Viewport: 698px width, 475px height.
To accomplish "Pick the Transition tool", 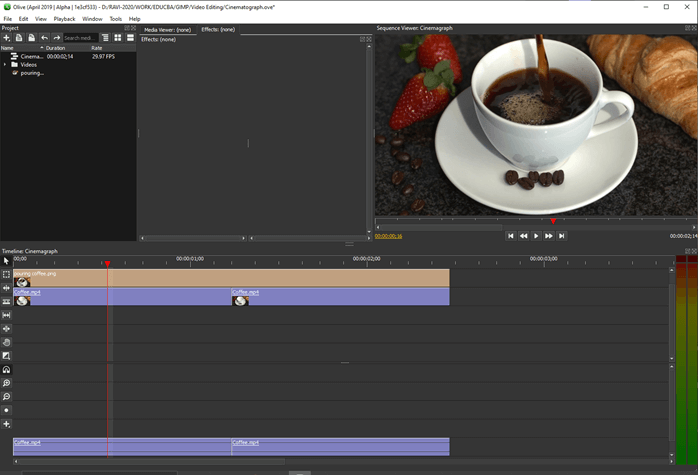I will pos(6,356).
